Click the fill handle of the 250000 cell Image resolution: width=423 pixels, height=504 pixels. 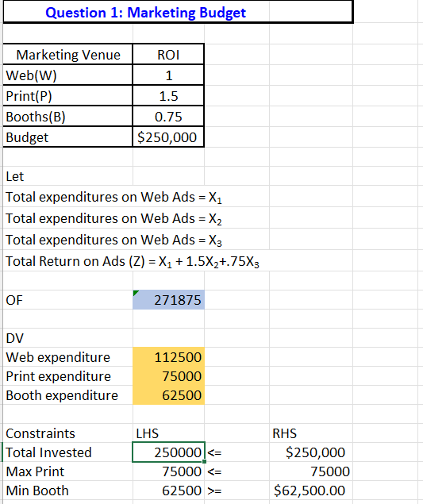tap(205, 462)
